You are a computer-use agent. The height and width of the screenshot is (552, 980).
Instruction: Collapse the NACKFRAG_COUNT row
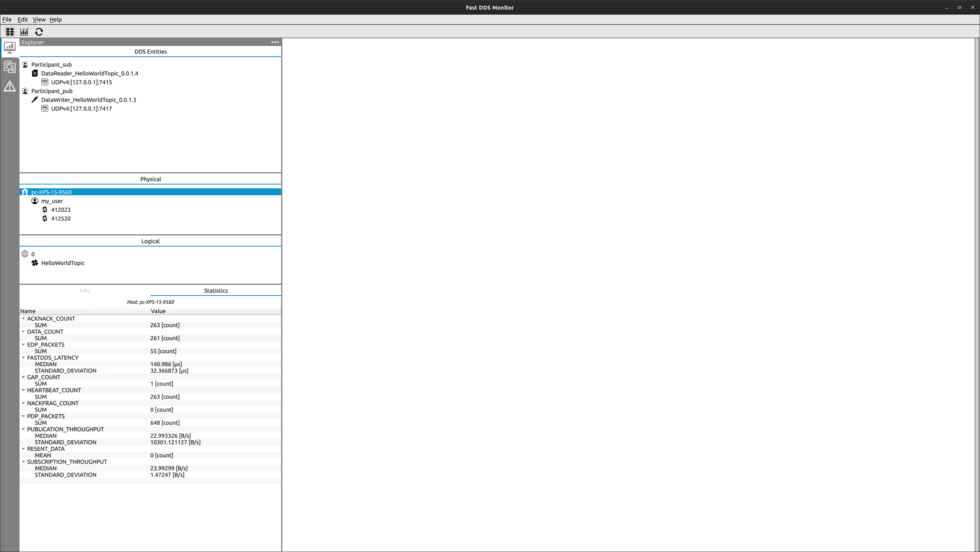pos(23,403)
